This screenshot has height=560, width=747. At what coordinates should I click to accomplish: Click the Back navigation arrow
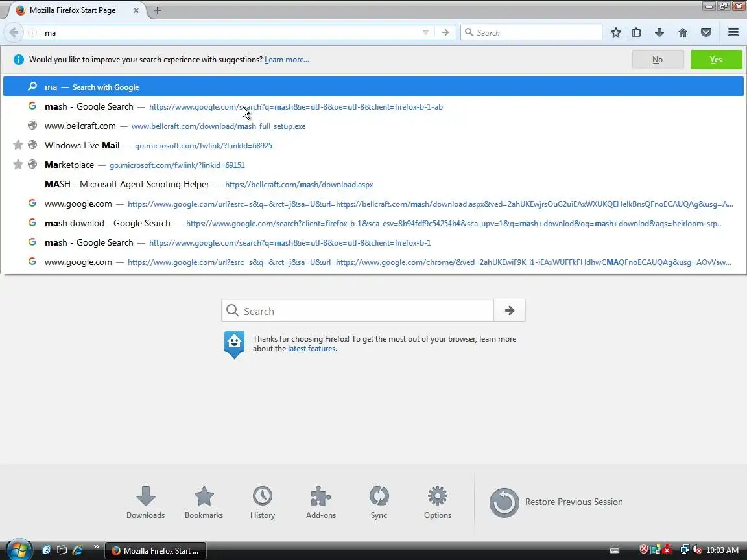[14, 32]
